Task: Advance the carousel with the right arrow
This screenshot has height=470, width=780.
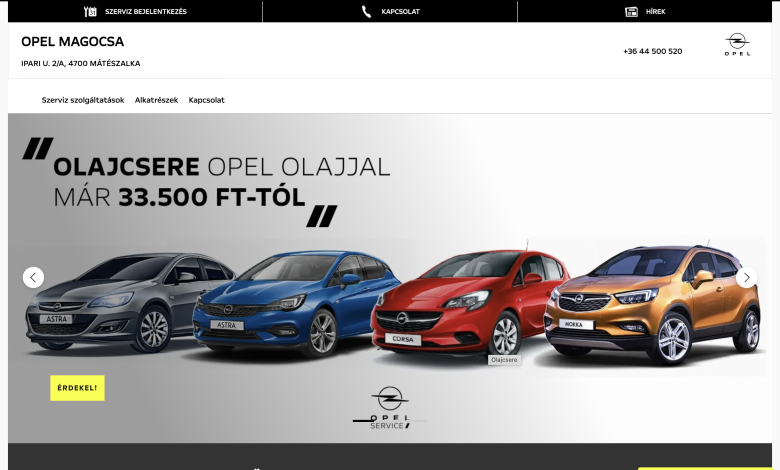Action: pos(746,277)
